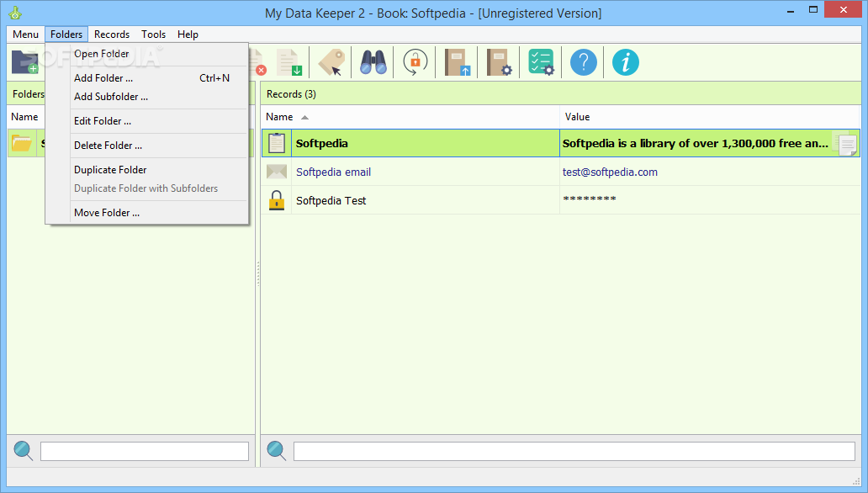
Task: Click the Records (3) panel header
Action: click(x=561, y=94)
